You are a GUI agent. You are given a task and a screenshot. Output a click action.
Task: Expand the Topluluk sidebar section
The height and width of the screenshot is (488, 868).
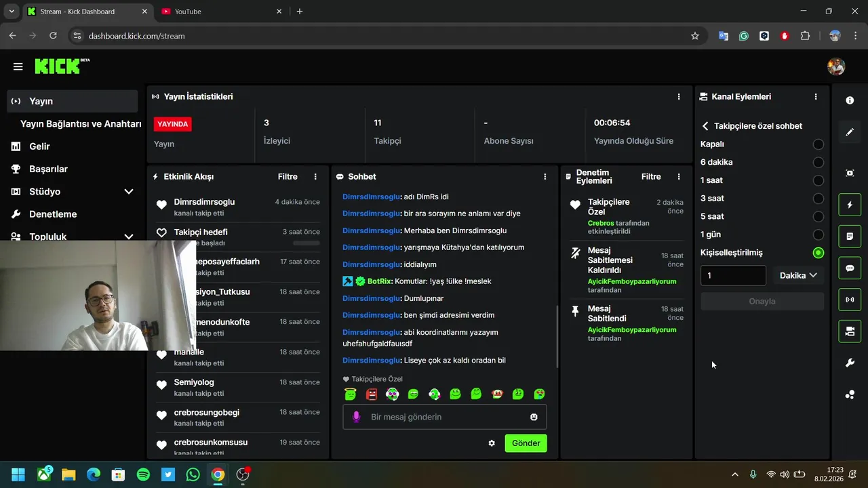pos(129,237)
